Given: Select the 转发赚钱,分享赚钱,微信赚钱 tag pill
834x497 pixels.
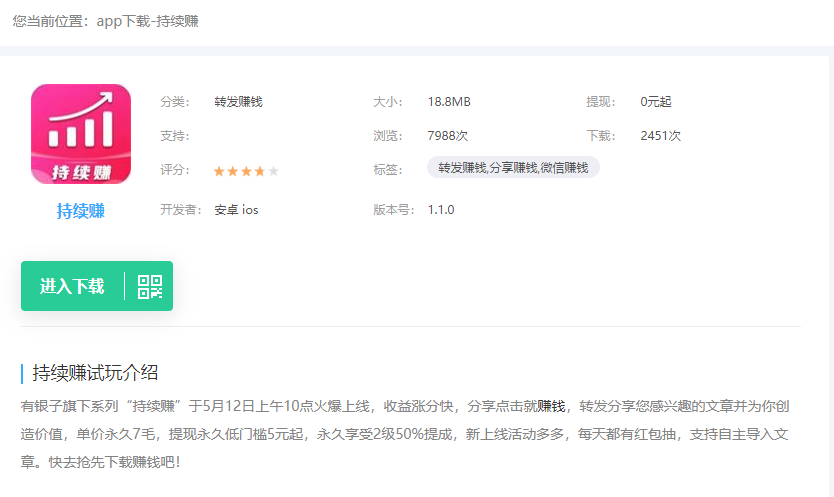Looking at the screenshot, I should (x=513, y=168).
